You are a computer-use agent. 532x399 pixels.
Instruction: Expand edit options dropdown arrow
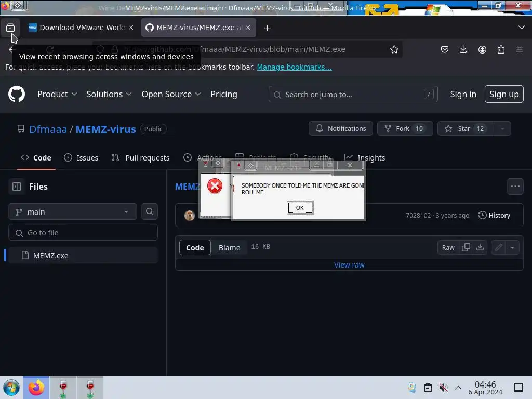click(x=512, y=248)
